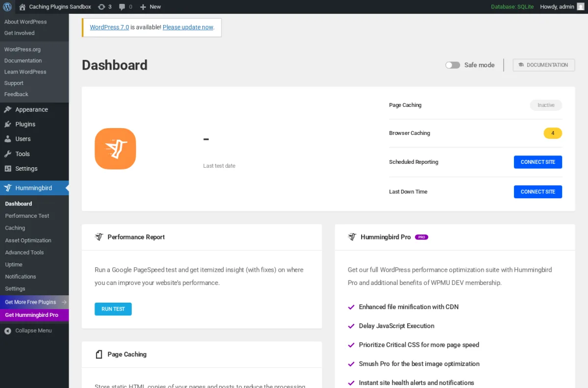Screen dimensions: 588x388
Task: Click the Plugins plug icon
Action: point(8,124)
